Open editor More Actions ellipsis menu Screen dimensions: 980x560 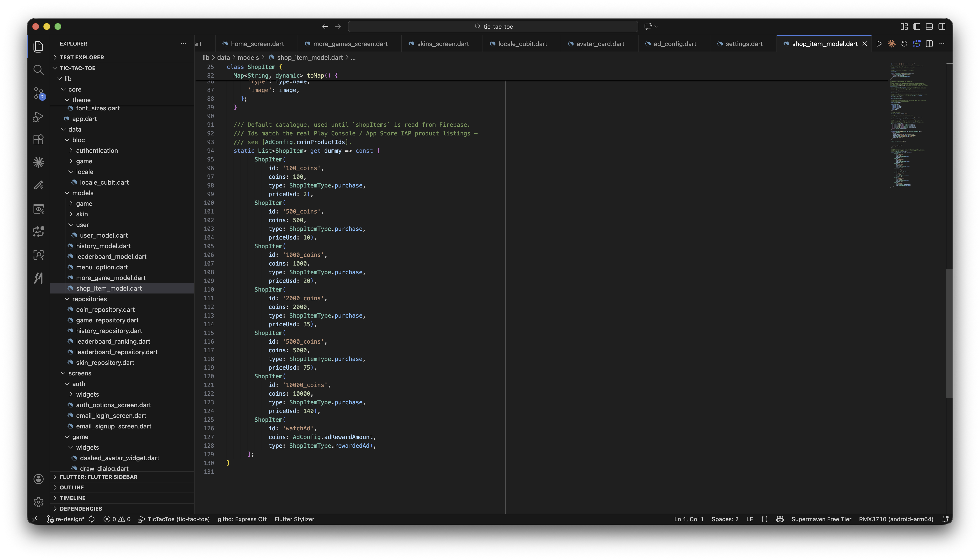pos(942,44)
